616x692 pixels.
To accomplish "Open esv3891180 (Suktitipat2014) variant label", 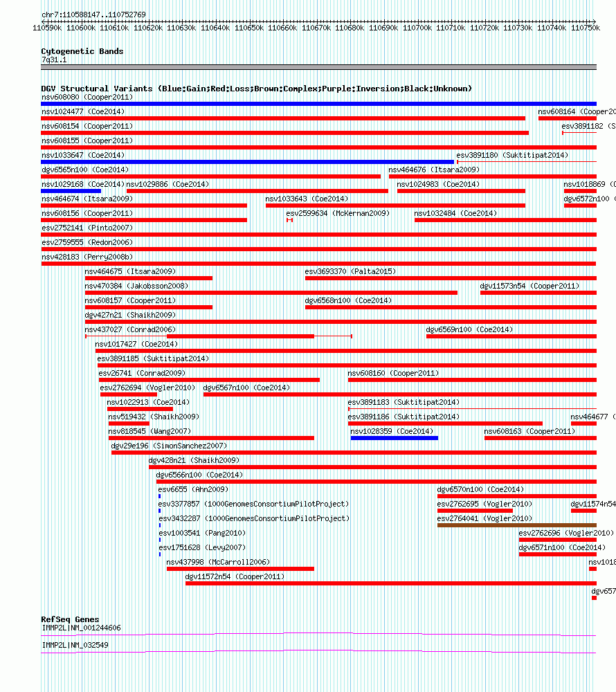I will 512,155.
